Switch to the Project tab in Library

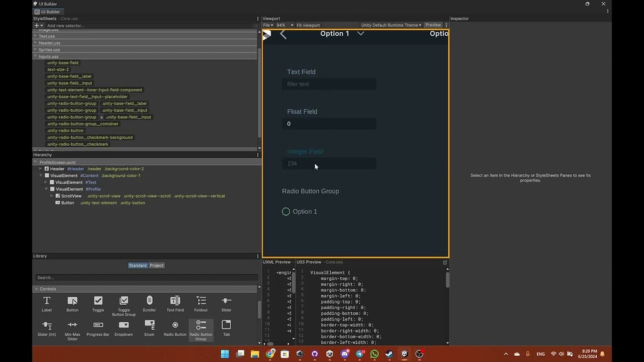(156, 265)
